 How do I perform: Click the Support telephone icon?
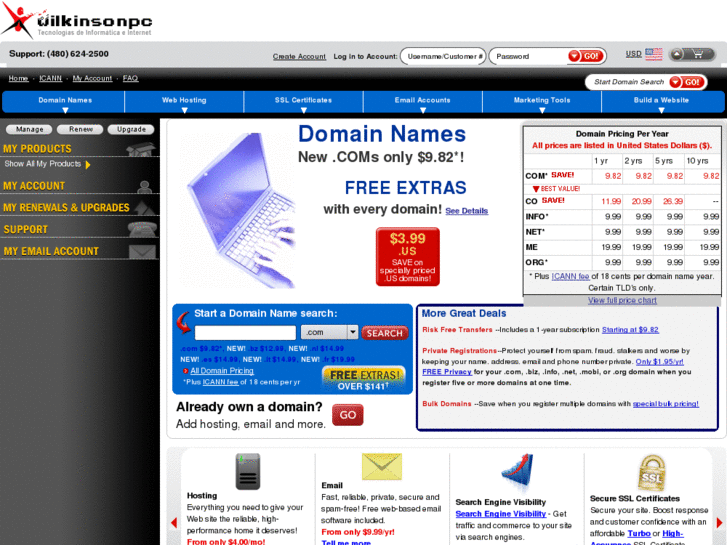[x=142, y=229]
